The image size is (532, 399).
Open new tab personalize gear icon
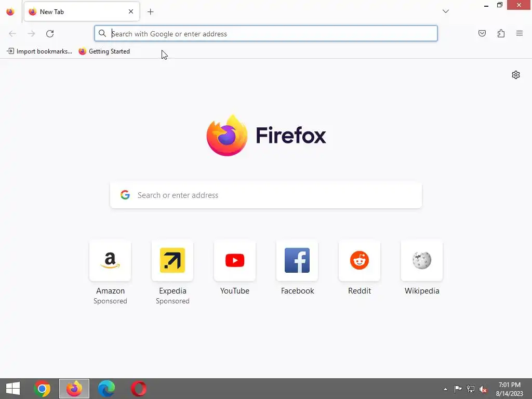[x=516, y=75]
